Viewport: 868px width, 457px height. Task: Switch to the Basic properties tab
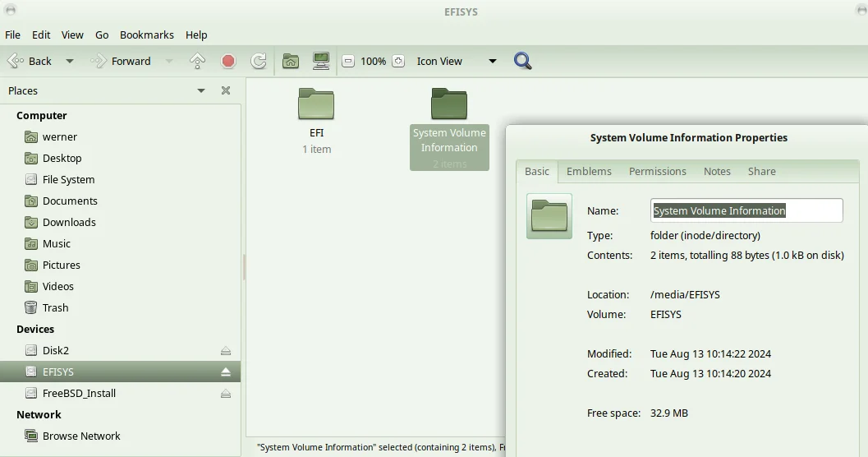point(537,172)
